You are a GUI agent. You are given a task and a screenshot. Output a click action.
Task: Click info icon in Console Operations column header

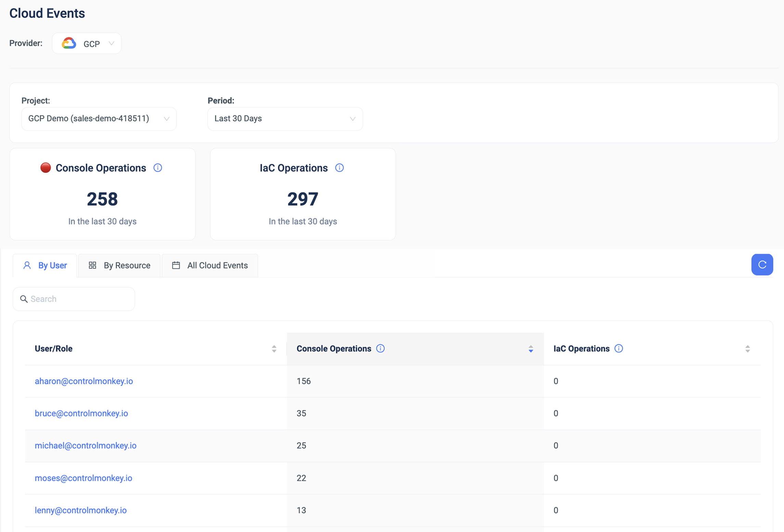click(x=380, y=348)
